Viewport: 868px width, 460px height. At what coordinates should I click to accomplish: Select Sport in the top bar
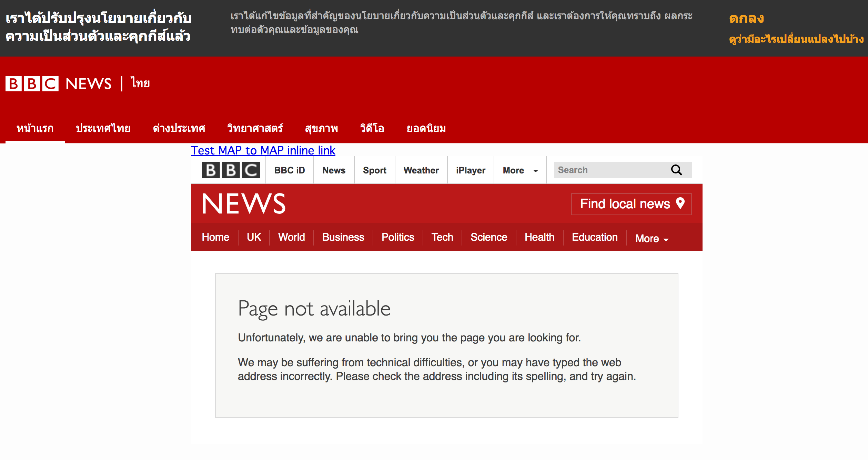click(x=374, y=170)
